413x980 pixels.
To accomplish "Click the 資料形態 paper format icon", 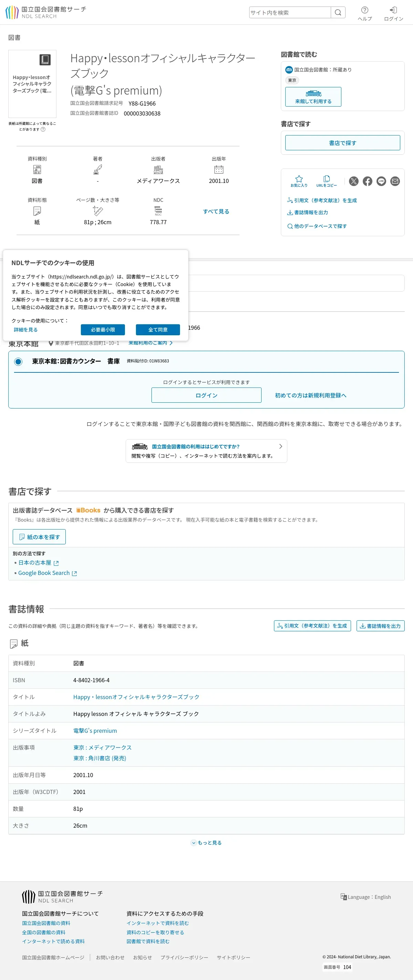I will pos(37,211).
